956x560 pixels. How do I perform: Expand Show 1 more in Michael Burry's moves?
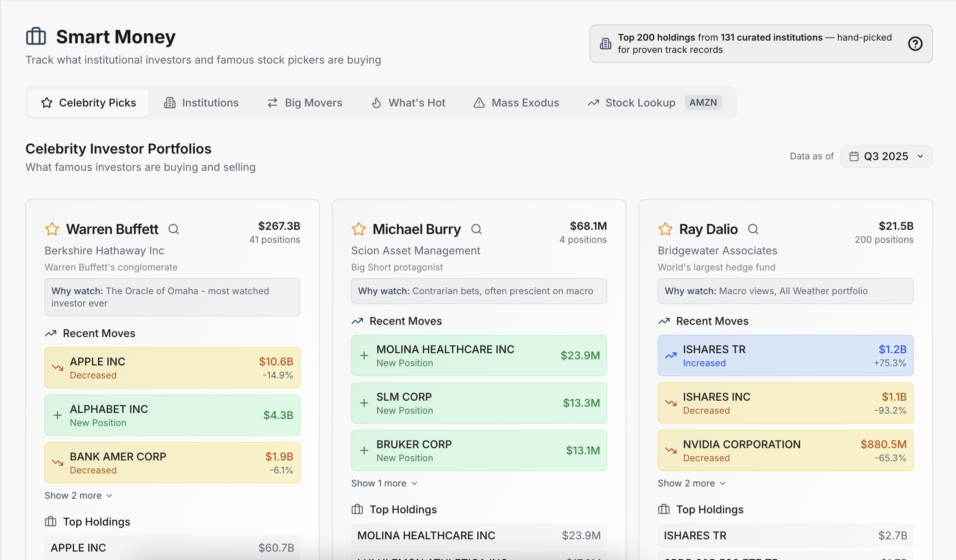click(384, 483)
